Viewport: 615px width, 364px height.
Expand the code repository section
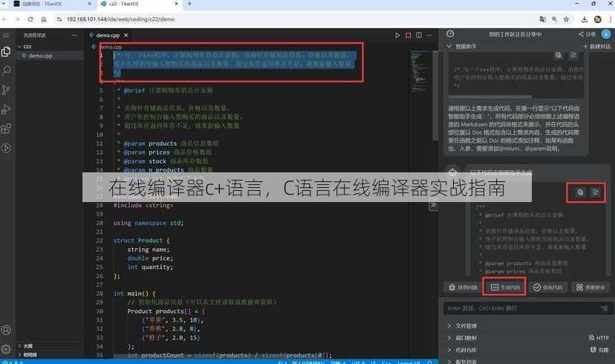(x=462, y=350)
